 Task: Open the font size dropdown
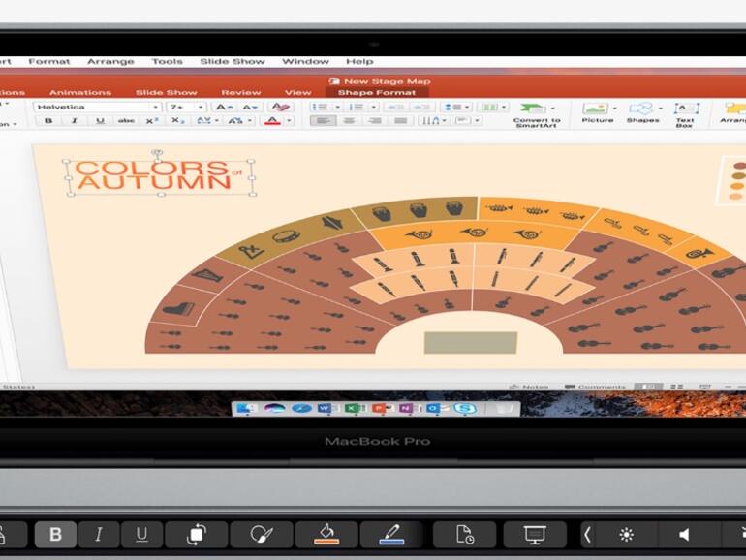click(201, 107)
